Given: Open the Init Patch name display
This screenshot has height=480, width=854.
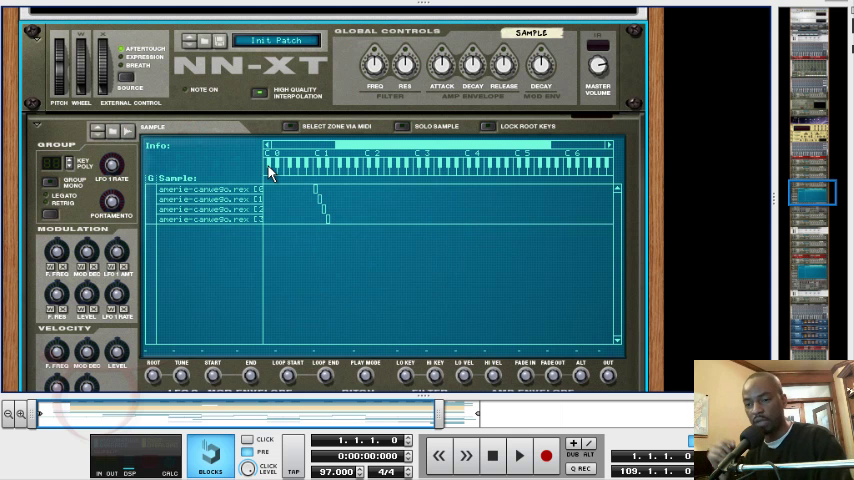Looking at the screenshot, I should 276,40.
